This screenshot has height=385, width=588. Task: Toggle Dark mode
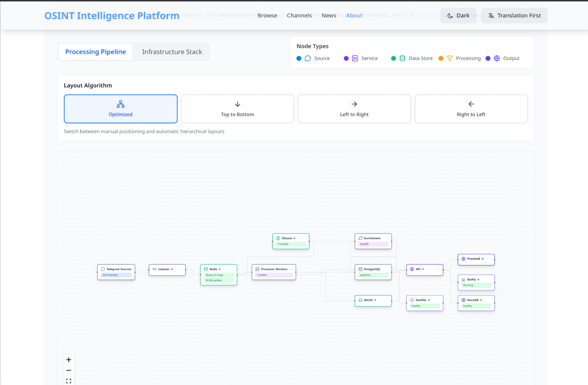click(458, 16)
